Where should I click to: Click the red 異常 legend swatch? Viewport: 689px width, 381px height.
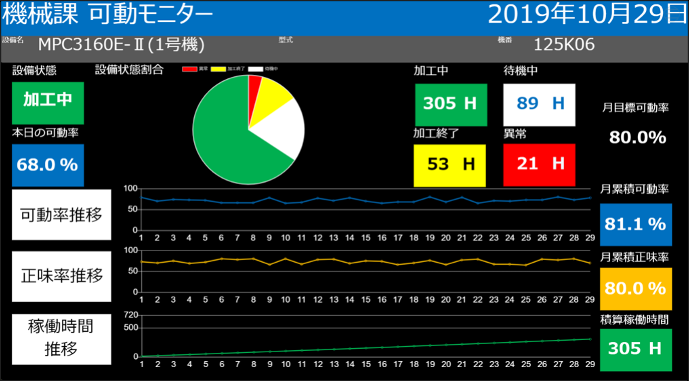[x=190, y=69]
